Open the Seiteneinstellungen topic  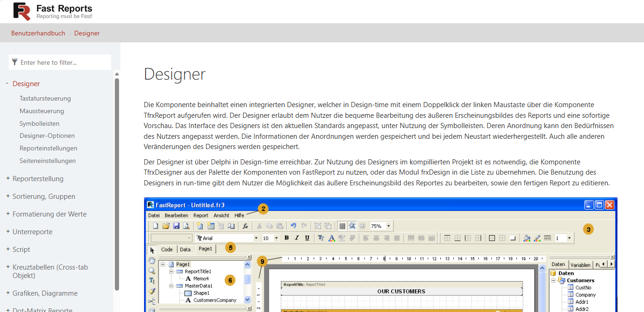47,161
